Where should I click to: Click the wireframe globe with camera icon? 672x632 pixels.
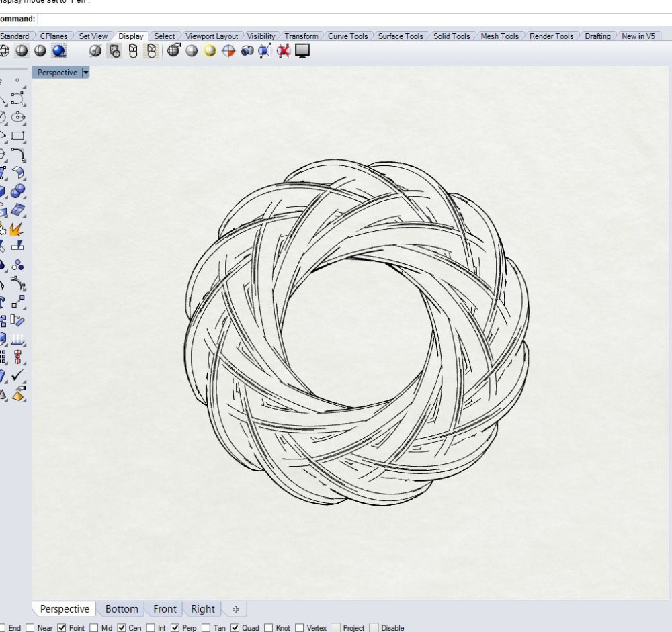tap(173, 50)
